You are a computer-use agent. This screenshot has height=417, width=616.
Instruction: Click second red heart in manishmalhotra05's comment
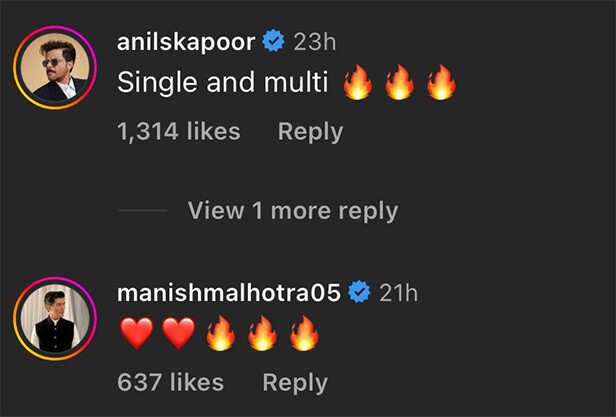179,334
